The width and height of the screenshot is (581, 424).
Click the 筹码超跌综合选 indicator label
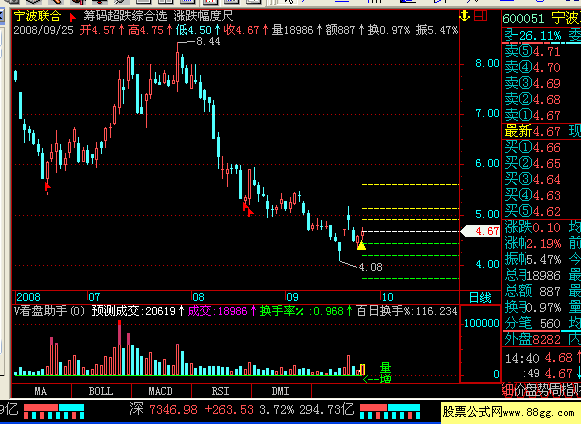pyautogui.click(x=125, y=16)
